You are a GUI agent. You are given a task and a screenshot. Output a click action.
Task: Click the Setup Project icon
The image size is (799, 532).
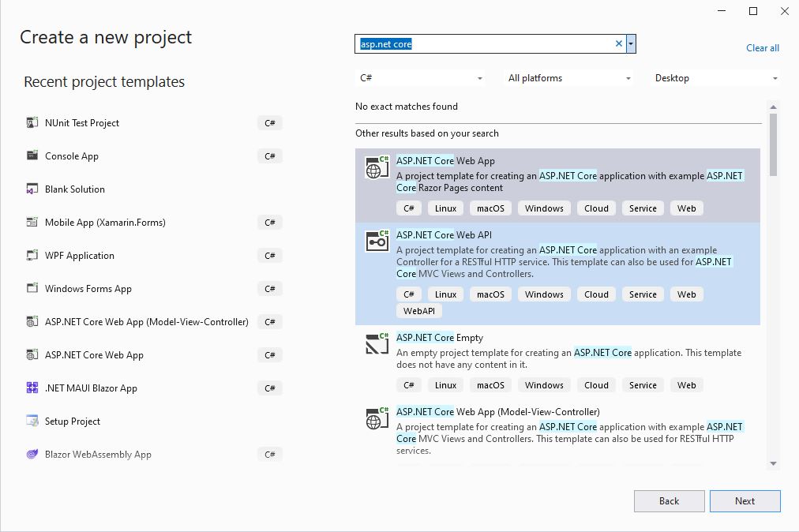click(x=32, y=421)
